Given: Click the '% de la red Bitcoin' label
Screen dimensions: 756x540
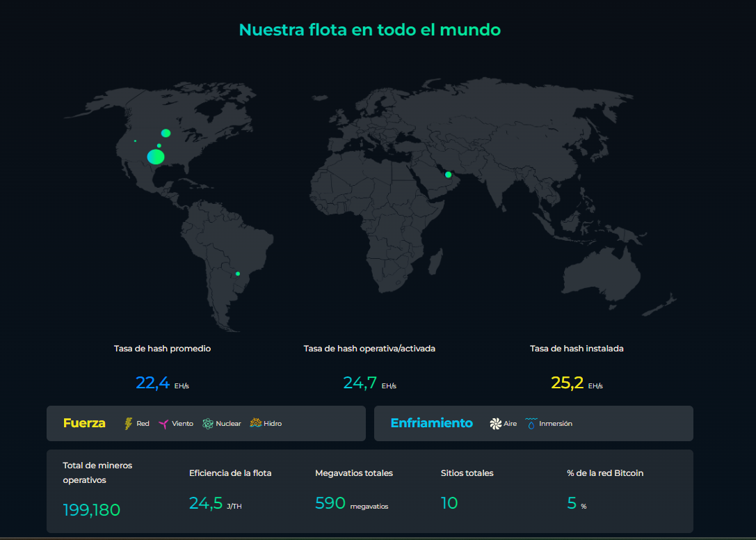Looking at the screenshot, I should (x=605, y=473).
